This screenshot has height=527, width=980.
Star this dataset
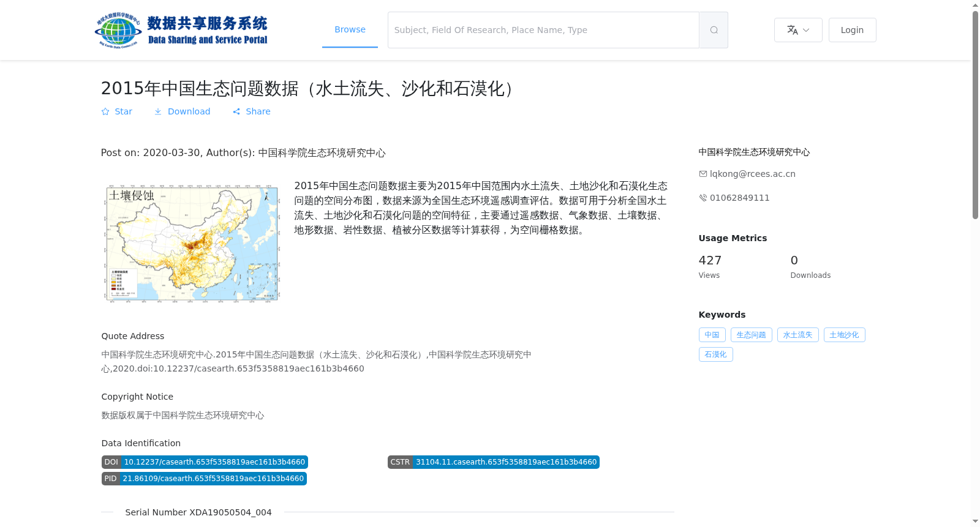[116, 111]
